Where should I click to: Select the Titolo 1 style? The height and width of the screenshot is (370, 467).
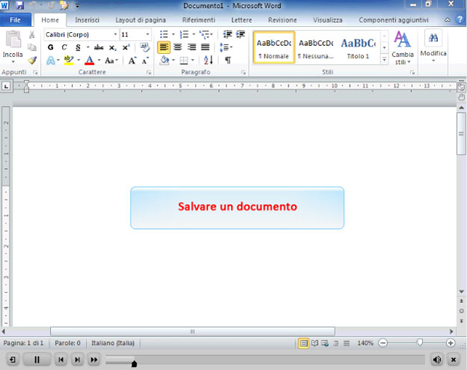click(358, 47)
